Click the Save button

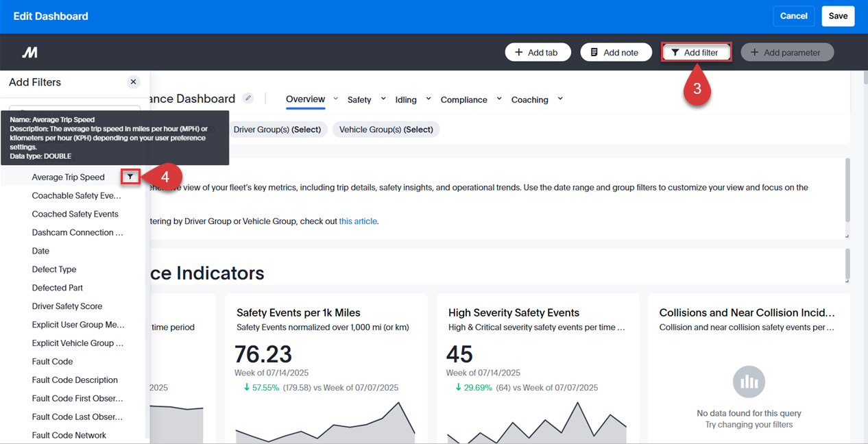click(838, 15)
